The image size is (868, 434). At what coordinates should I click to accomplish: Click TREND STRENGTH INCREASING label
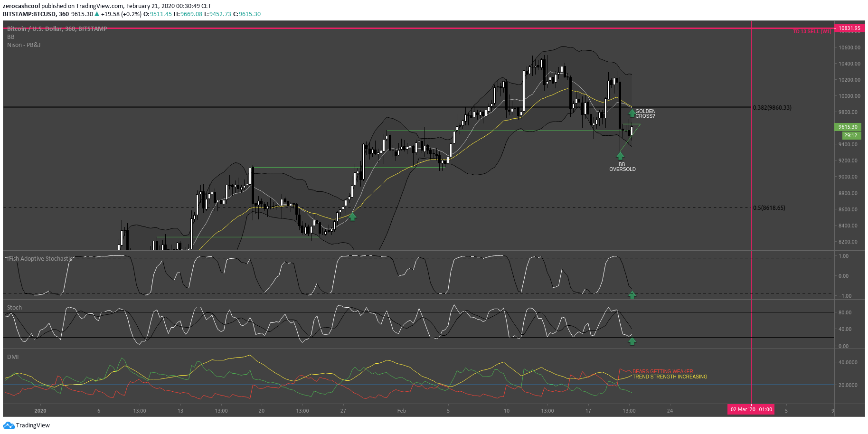click(x=670, y=377)
